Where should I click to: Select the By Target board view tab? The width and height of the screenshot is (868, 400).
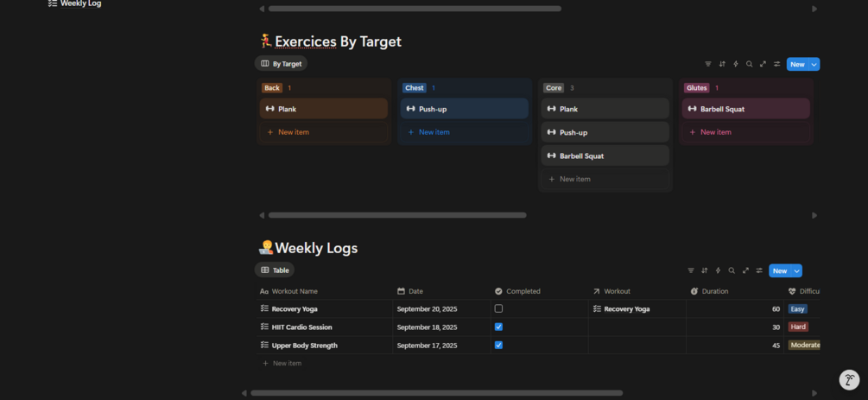(x=281, y=64)
